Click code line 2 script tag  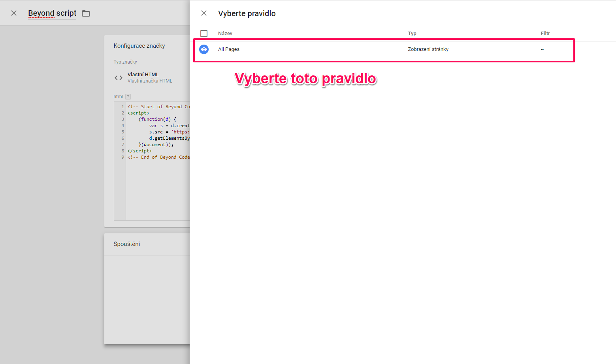138,113
